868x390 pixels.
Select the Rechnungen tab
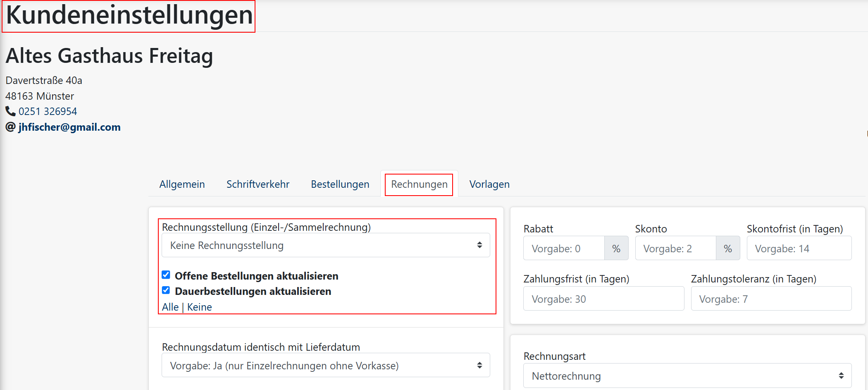[x=419, y=184]
